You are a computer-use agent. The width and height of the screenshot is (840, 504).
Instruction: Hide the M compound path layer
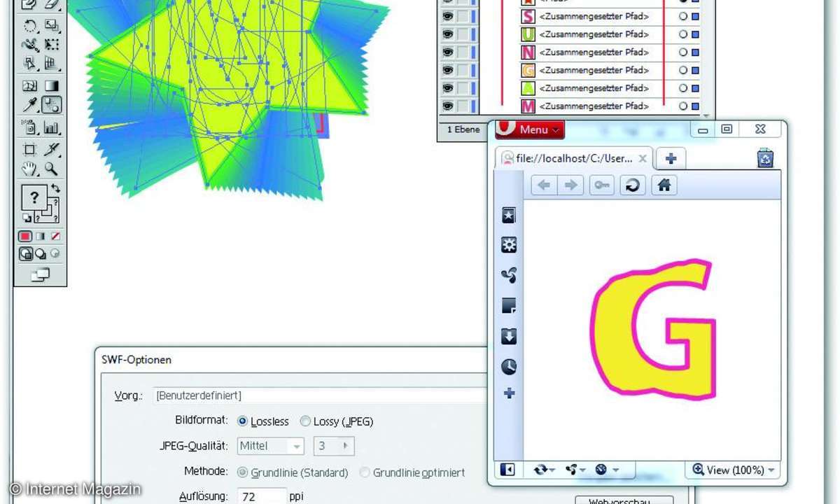click(x=447, y=106)
